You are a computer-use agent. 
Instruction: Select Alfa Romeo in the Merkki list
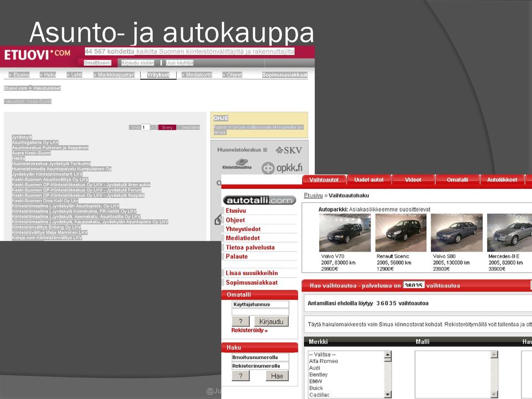323,361
